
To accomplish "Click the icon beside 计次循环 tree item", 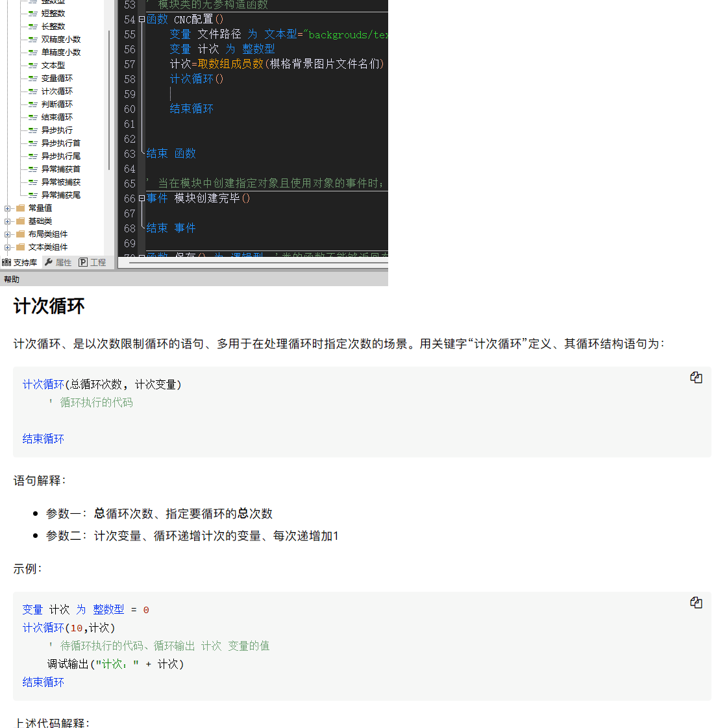I will [33, 91].
